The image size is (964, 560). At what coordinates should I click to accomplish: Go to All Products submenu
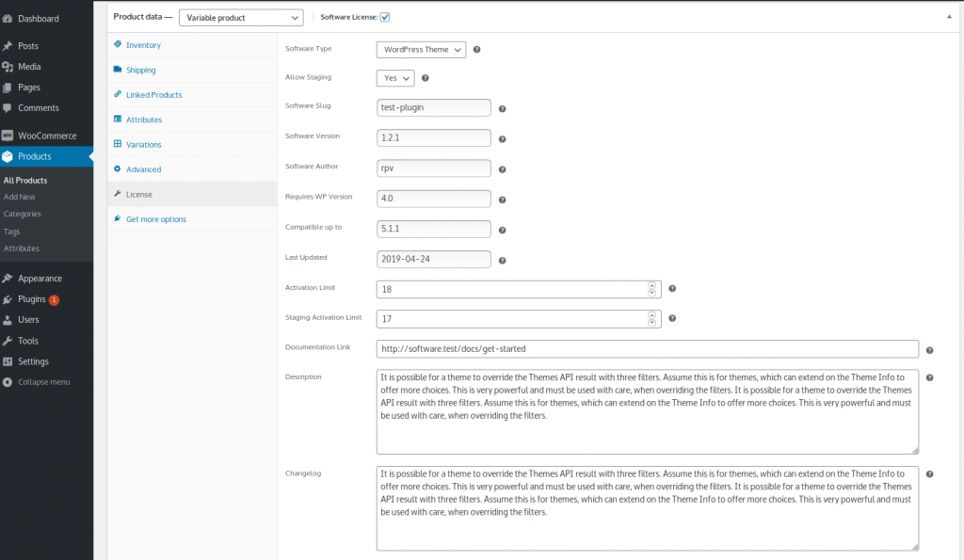25,181
